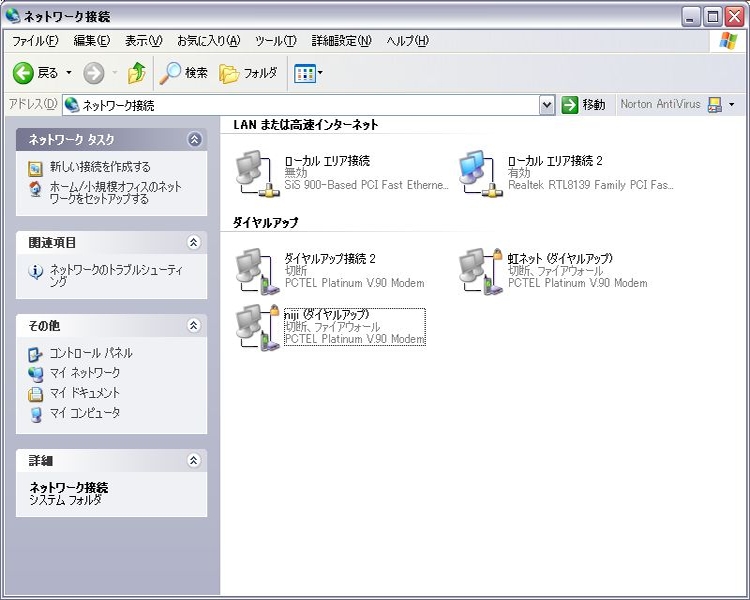Image resolution: width=750 pixels, height=600 pixels.
Task: Close the ネットワーク接続 window
Action: click(734, 17)
